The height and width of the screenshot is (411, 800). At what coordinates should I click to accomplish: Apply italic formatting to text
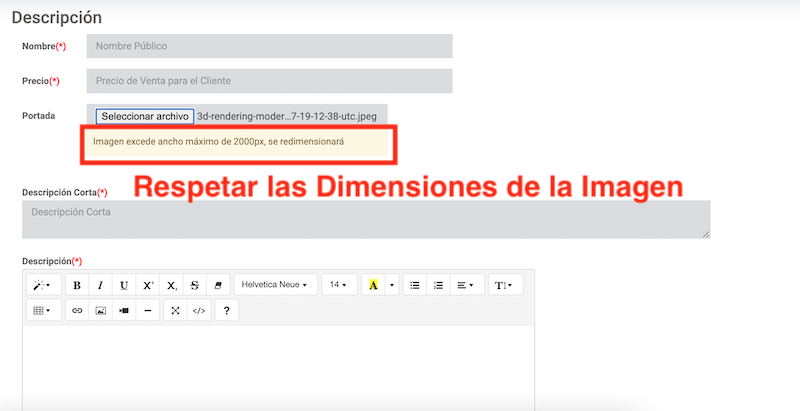pos(100,285)
